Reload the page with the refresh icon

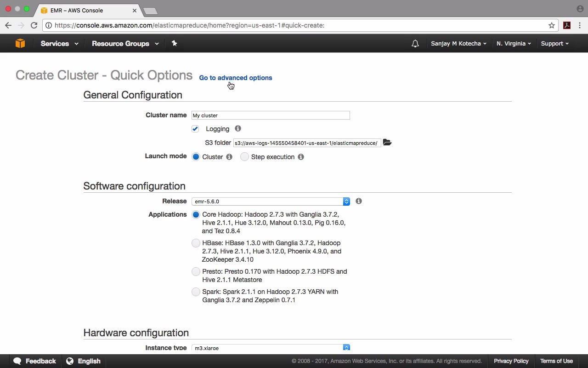pos(34,25)
